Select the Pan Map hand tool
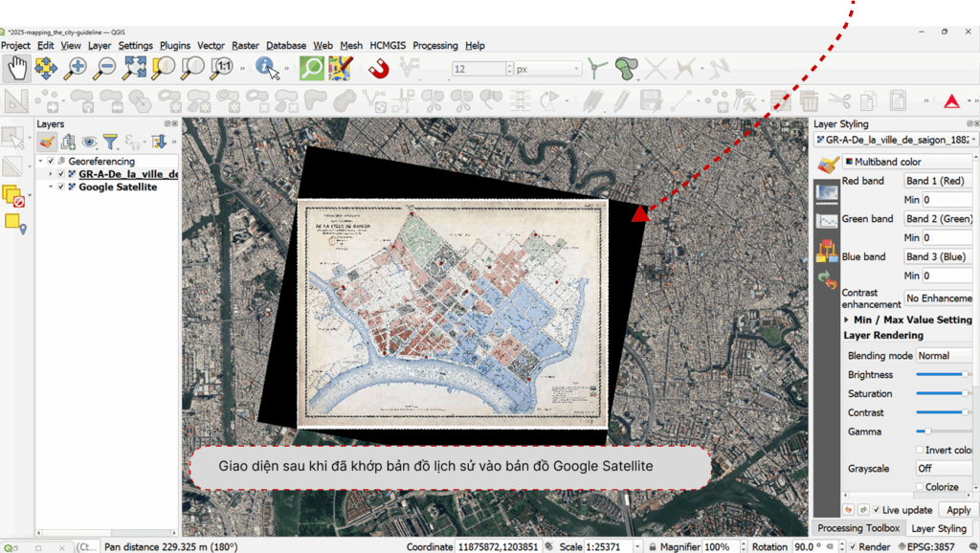This screenshot has width=980, height=553. (x=17, y=68)
